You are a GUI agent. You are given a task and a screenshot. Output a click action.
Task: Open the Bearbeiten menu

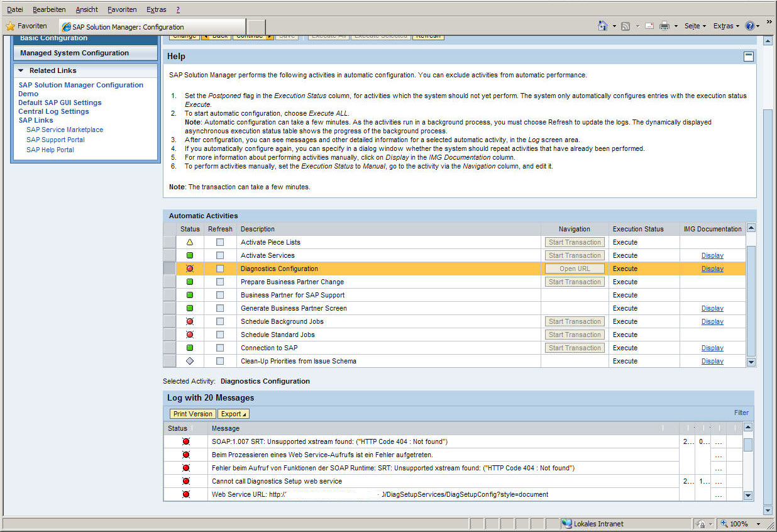tap(49, 9)
